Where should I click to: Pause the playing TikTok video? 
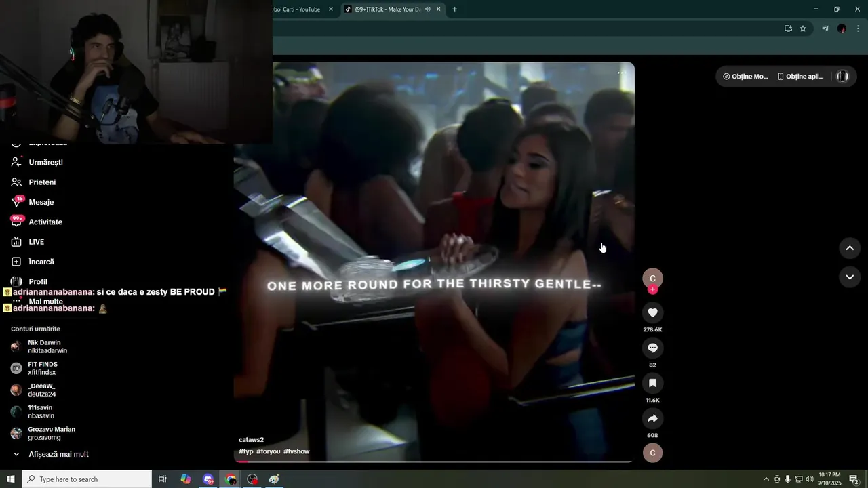point(434,262)
